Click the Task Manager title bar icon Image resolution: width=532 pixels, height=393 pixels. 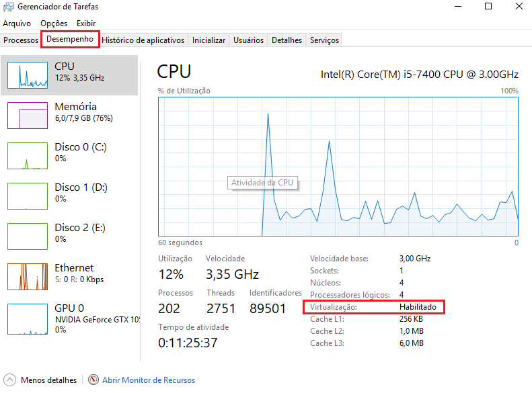coord(9,7)
